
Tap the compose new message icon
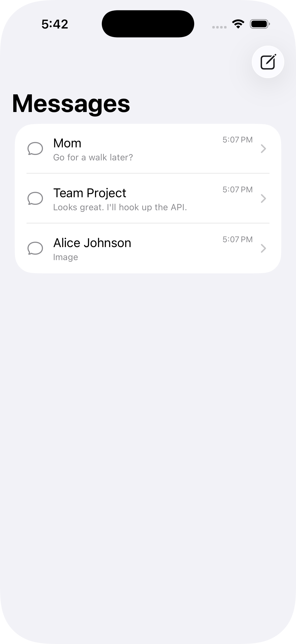[268, 62]
